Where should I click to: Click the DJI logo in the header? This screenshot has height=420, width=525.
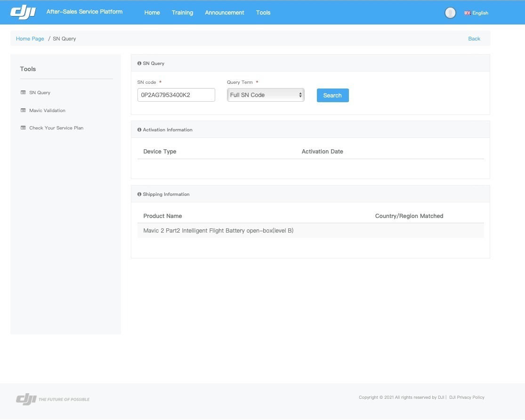click(x=23, y=12)
